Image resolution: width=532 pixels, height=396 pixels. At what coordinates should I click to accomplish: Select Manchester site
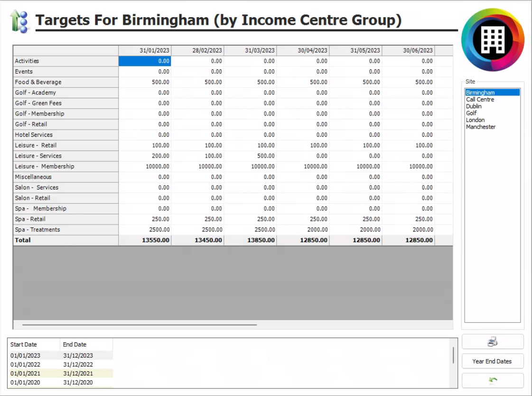click(x=492, y=127)
